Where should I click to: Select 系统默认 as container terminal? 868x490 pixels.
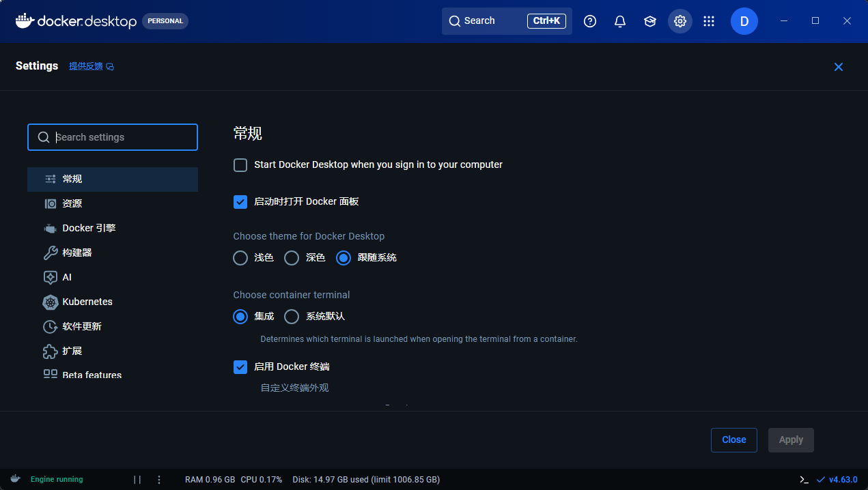[292, 317]
